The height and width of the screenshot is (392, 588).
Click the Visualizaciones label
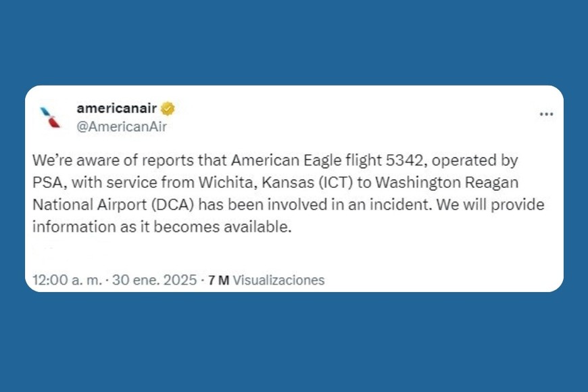click(x=278, y=280)
